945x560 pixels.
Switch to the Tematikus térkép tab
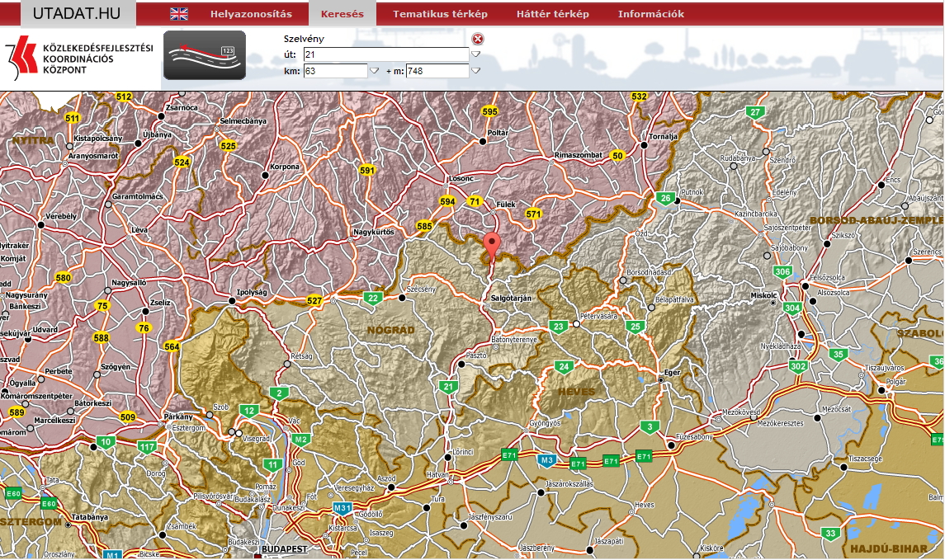[x=440, y=14]
